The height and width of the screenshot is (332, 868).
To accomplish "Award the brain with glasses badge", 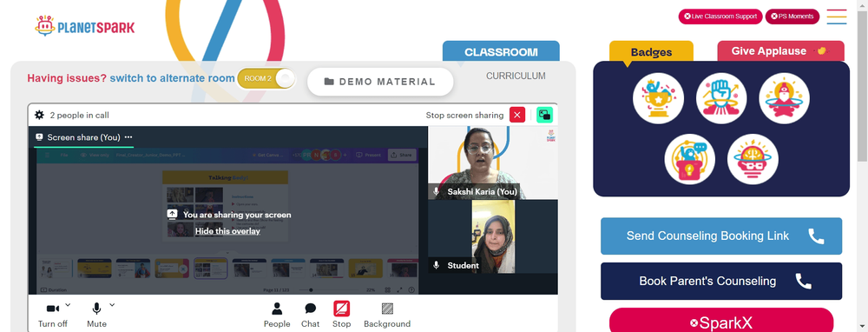I will [x=753, y=160].
